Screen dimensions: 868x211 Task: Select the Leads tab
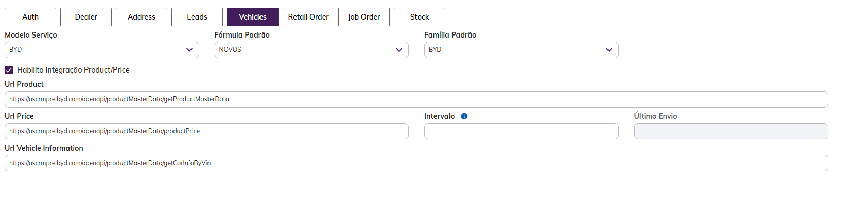(197, 17)
